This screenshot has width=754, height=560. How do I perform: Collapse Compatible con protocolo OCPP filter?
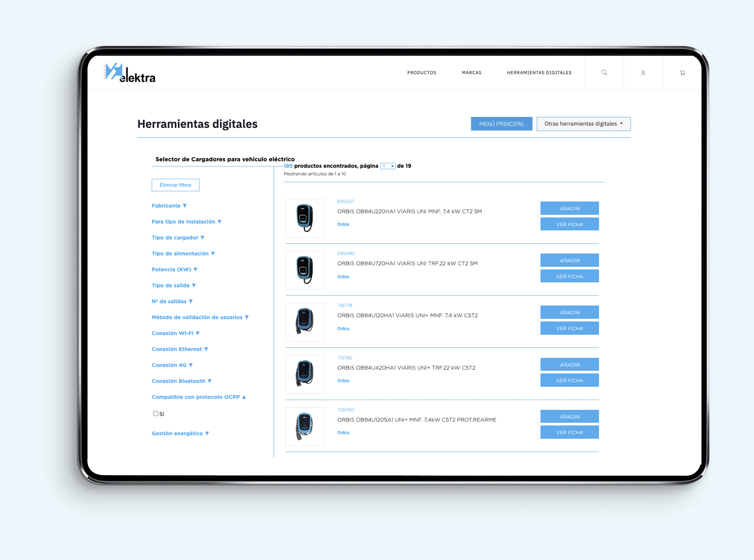[199, 397]
